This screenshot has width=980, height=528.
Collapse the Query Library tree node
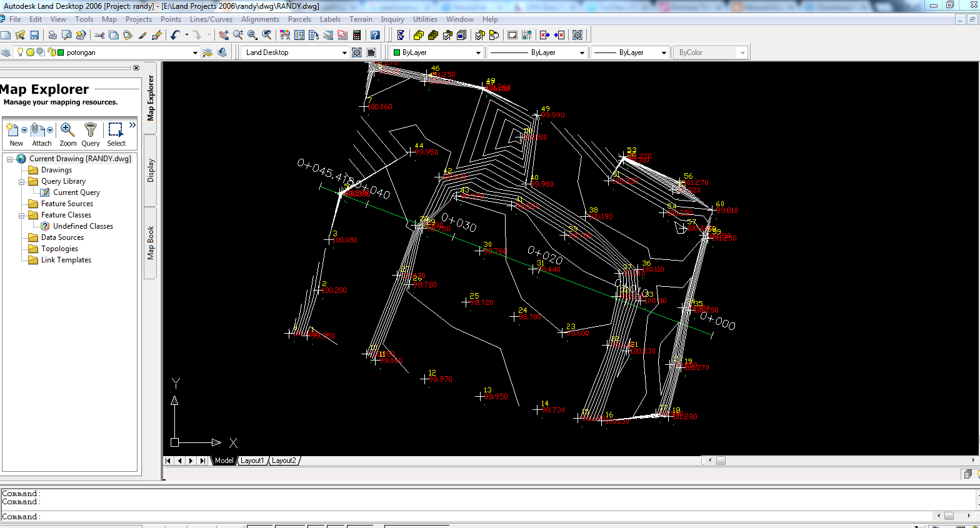click(22, 182)
